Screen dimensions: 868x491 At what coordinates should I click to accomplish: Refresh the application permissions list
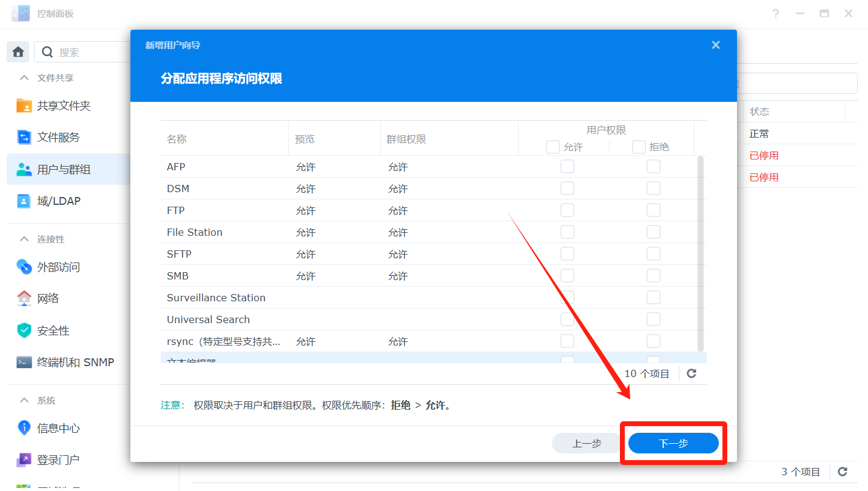click(x=691, y=373)
